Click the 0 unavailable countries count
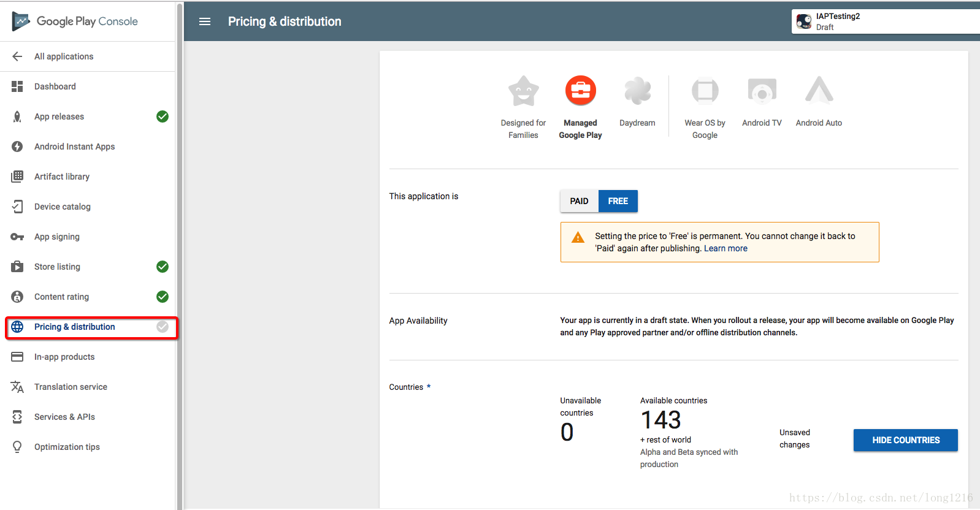 (567, 432)
